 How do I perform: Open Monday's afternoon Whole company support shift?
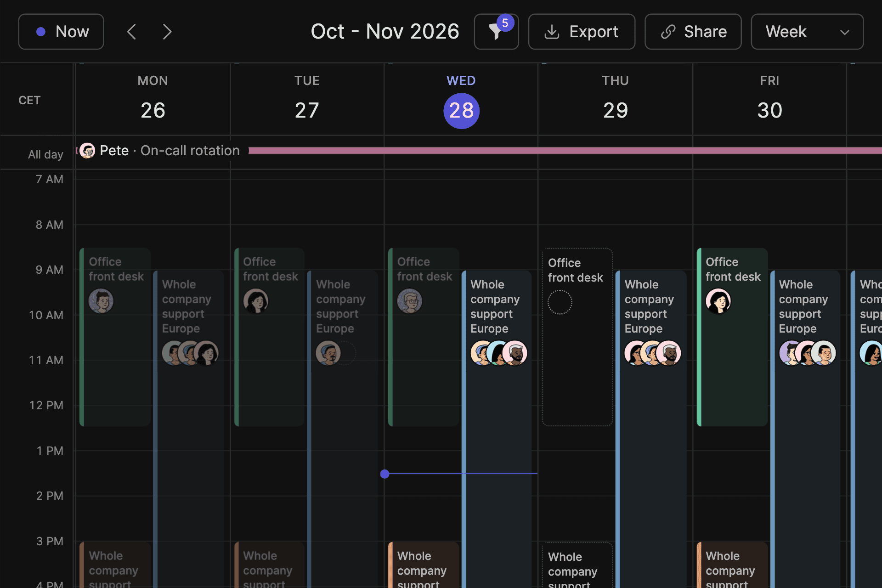[x=115, y=565]
